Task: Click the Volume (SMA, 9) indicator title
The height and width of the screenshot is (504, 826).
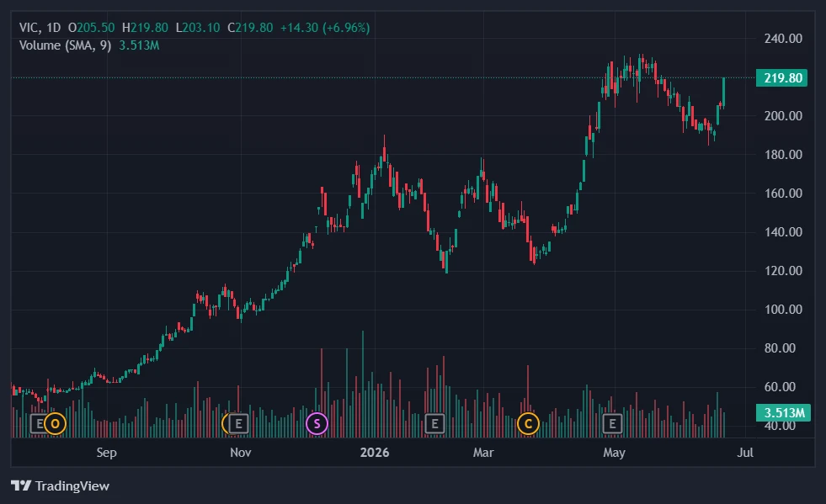Action: click(66, 45)
